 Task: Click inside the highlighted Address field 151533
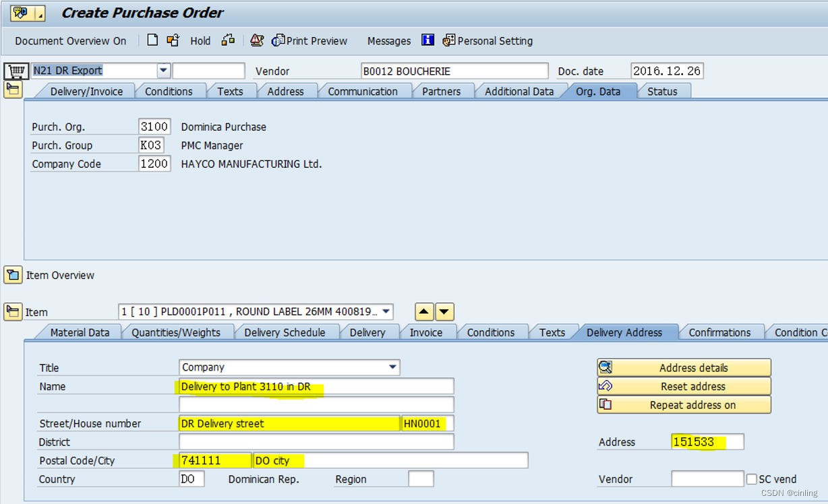click(x=708, y=441)
